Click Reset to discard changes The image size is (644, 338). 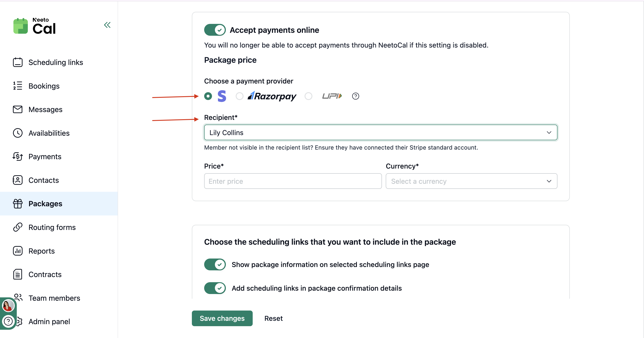(273, 318)
